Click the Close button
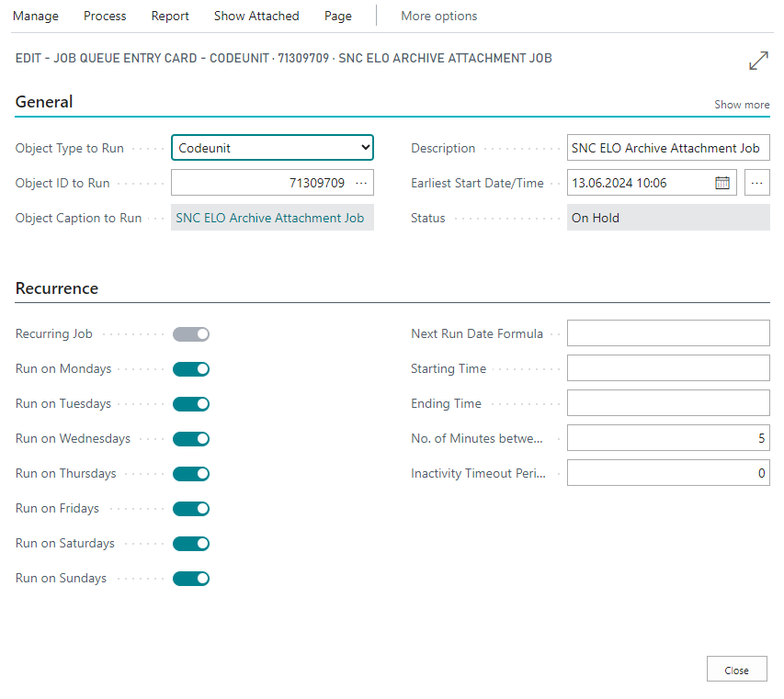This screenshot has width=784, height=699. [x=736, y=670]
